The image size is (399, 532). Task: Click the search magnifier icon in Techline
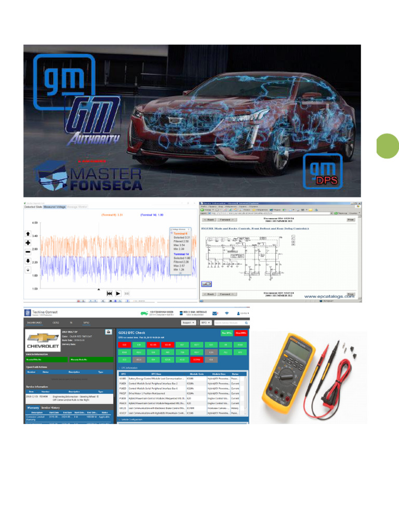click(246, 323)
